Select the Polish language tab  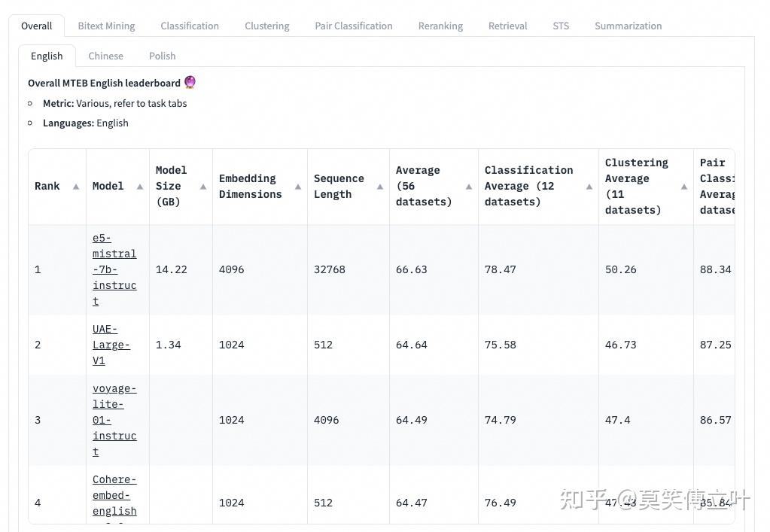tap(162, 56)
